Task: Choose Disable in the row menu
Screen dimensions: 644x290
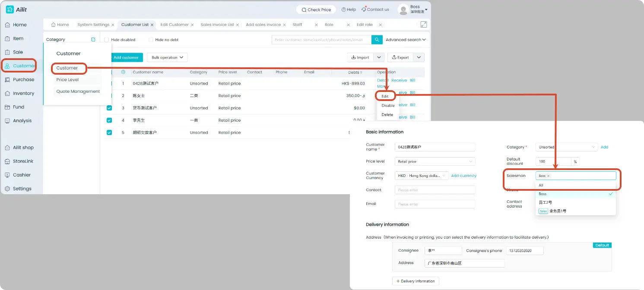Action: coord(388,106)
